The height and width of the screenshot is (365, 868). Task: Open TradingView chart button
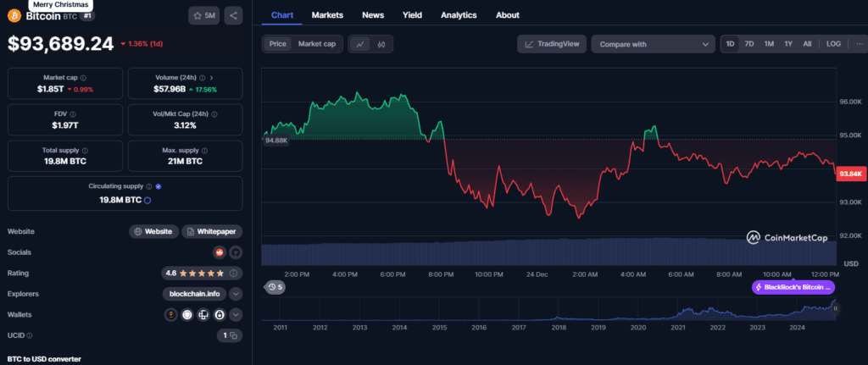(x=552, y=44)
